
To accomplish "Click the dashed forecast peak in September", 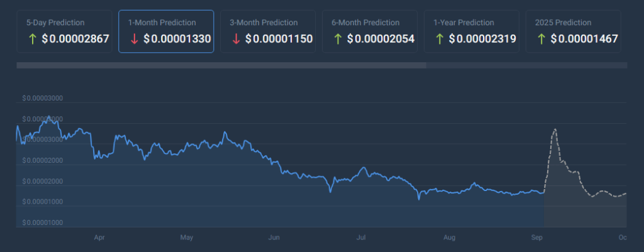I will [x=555, y=129].
